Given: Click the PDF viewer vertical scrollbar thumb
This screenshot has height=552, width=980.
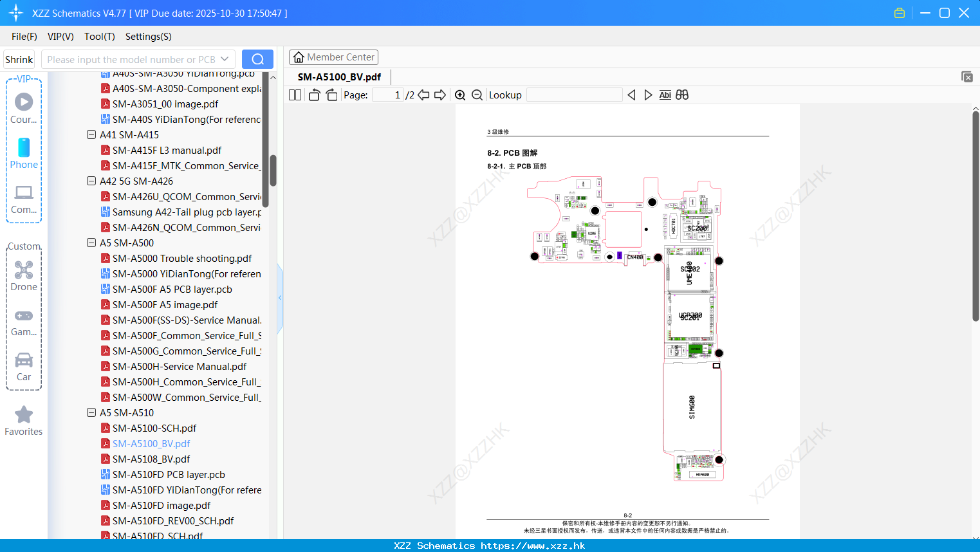Looking at the screenshot, I should [975, 216].
